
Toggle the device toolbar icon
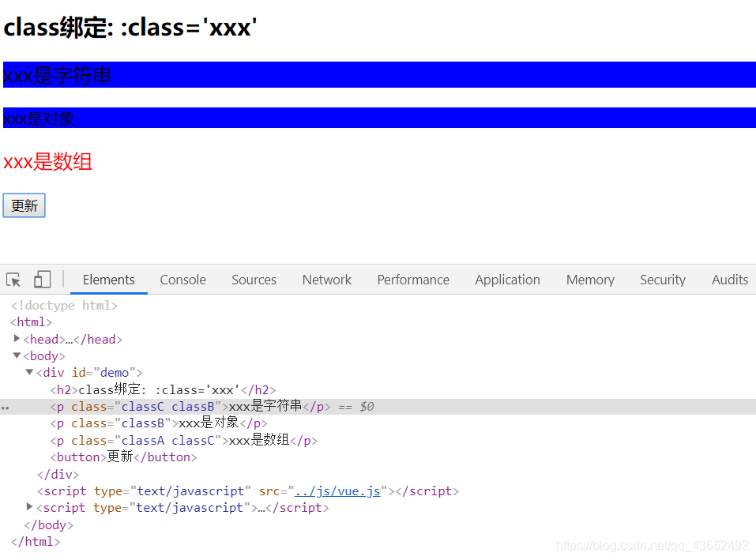click(x=42, y=280)
